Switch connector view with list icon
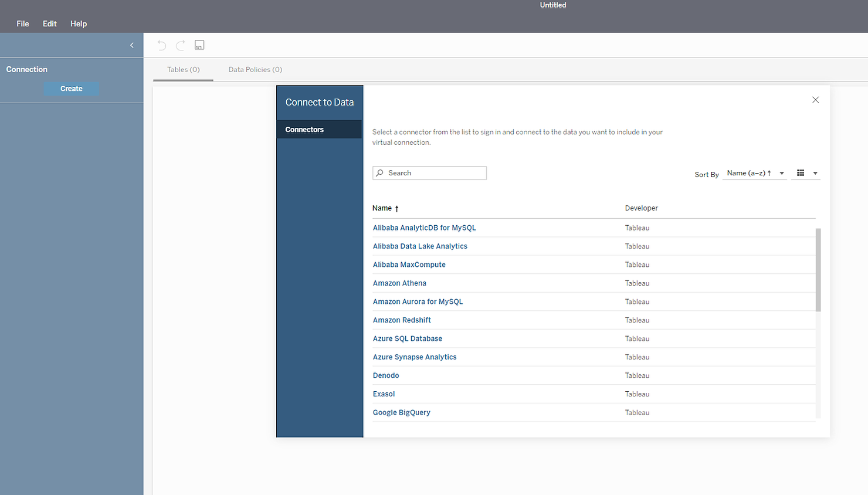This screenshot has height=495, width=868. (801, 173)
